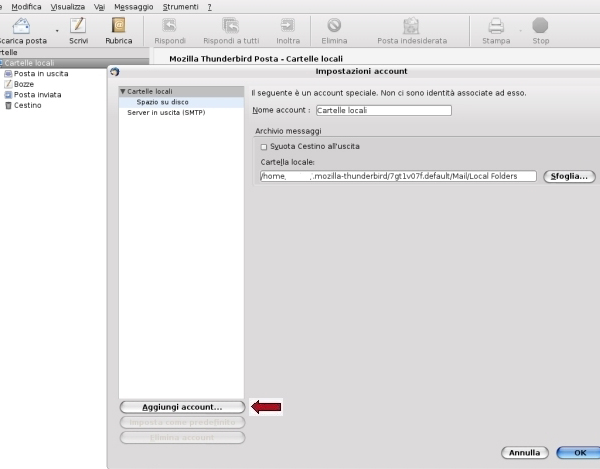Click the Elimina delete icon
600x469 pixels.
[x=334, y=26]
